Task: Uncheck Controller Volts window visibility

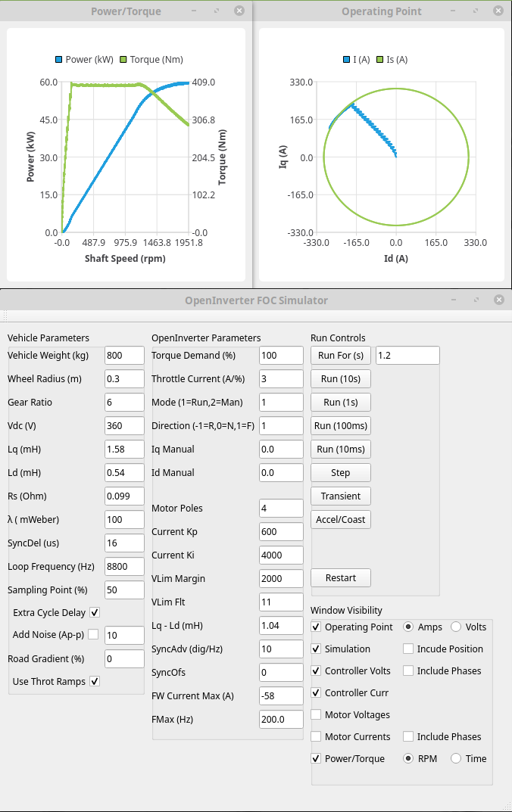Action: point(316,670)
